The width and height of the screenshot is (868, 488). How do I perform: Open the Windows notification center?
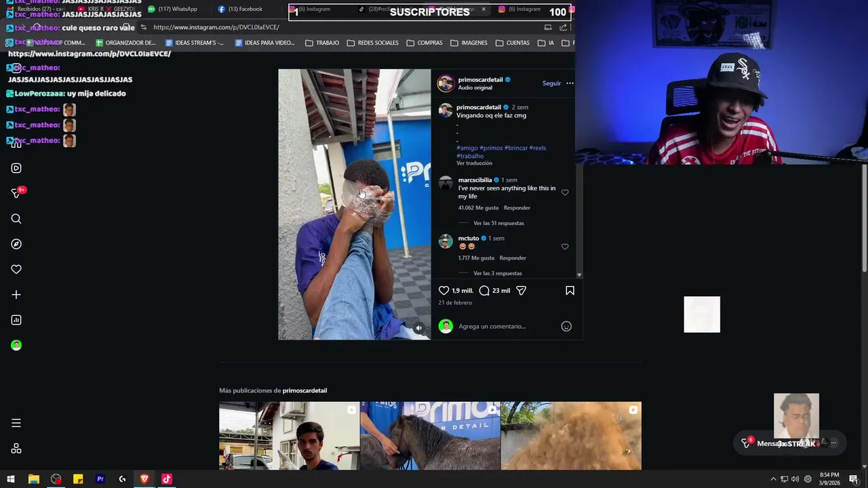click(854, 479)
